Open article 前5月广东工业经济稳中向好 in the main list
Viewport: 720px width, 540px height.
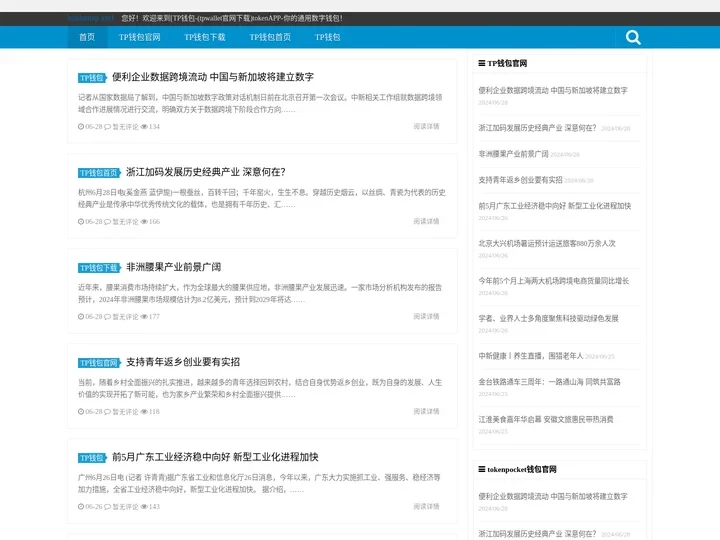click(215, 457)
